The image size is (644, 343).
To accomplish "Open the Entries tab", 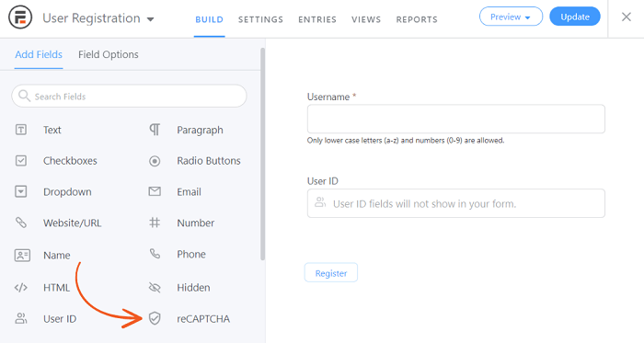I will click(317, 19).
